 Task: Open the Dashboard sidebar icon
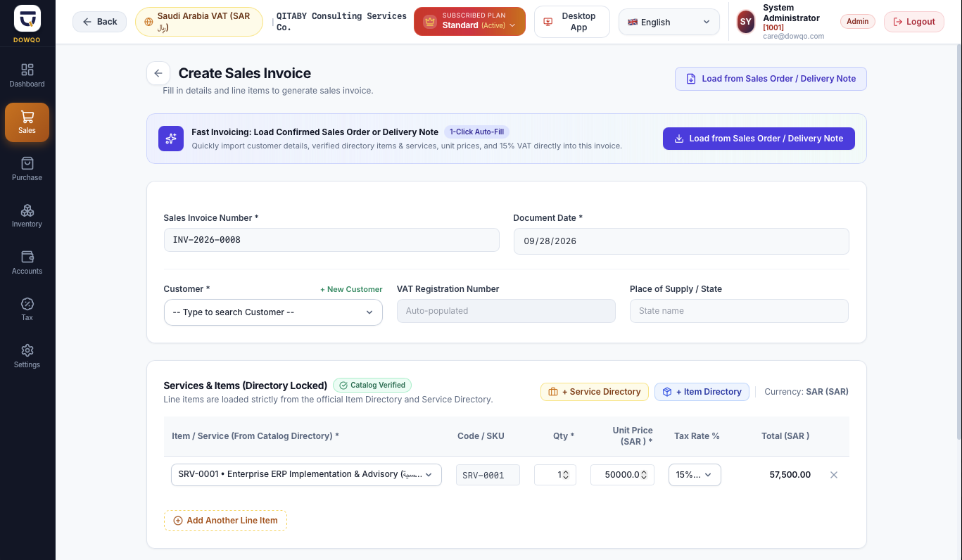27,70
